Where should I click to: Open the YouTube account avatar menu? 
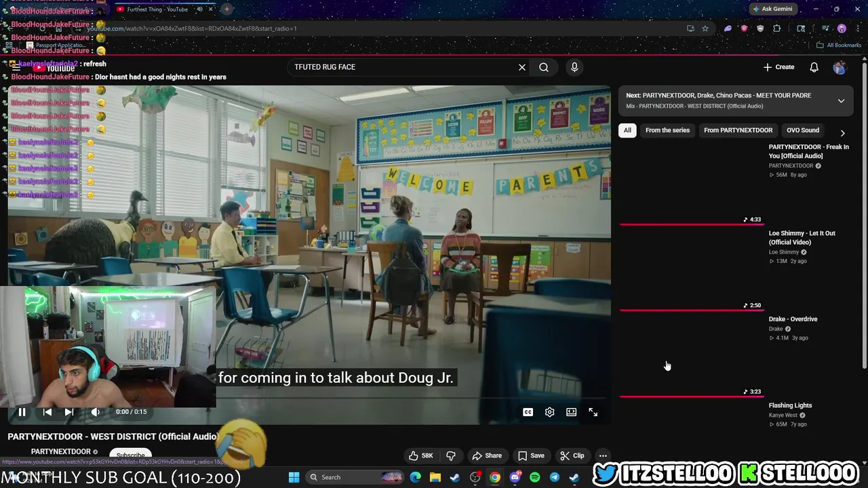coord(840,67)
